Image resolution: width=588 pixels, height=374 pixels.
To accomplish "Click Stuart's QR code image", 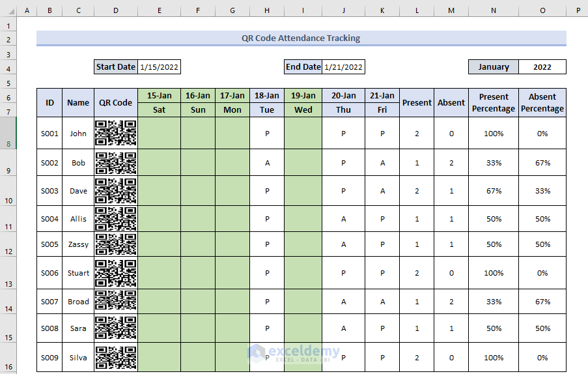I will [115, 273].
